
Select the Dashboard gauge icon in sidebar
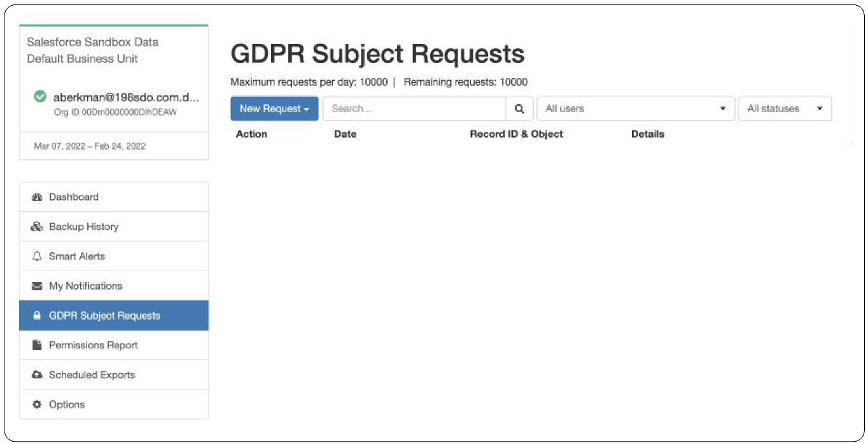coord(36,197)
